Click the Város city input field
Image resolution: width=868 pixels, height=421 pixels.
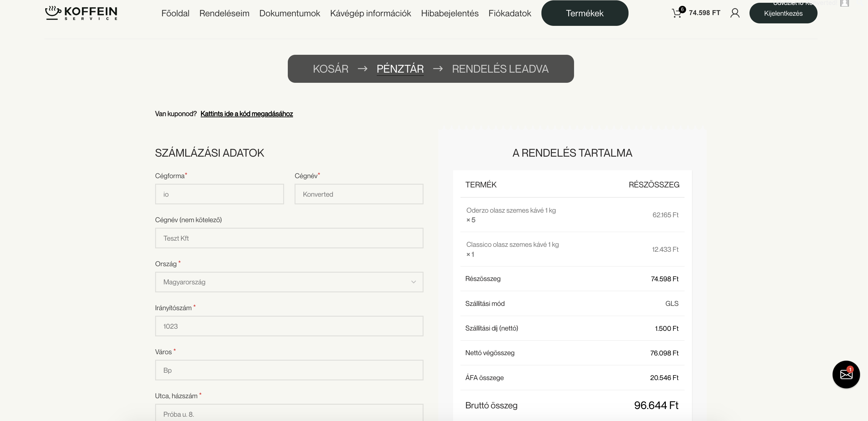coord(289,370)
